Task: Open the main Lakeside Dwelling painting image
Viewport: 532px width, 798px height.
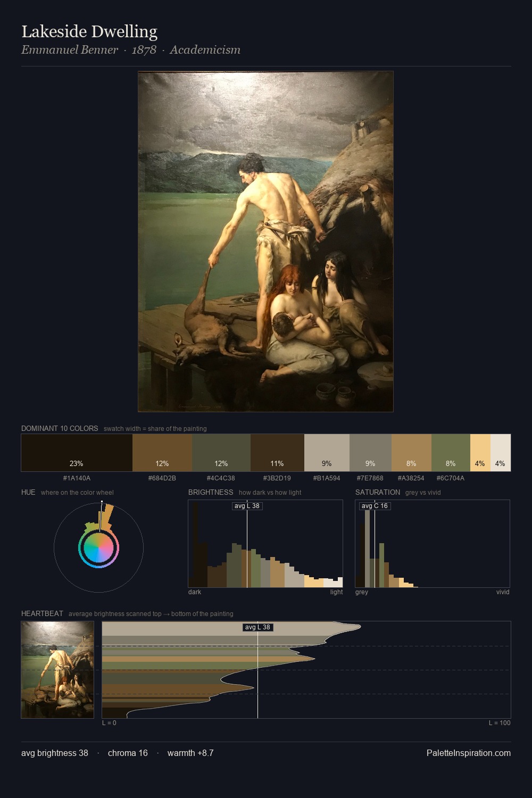Action: click(265, 242)
